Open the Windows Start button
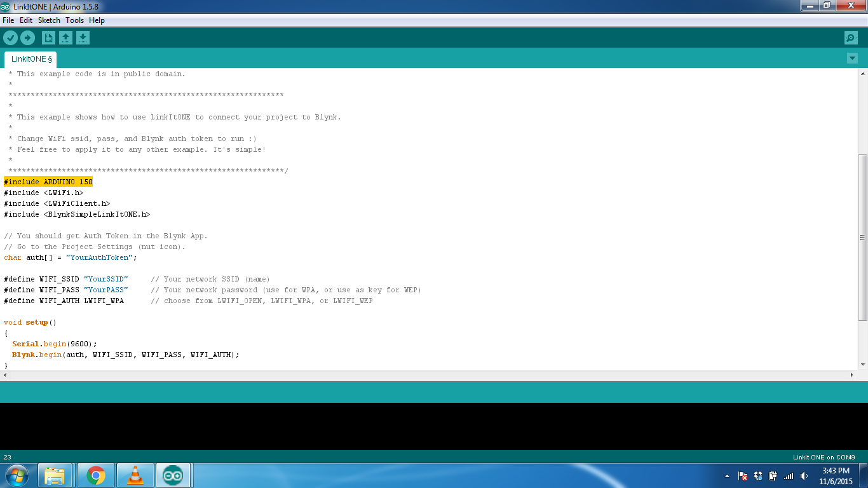The width and height of the screenshot is (868, 488). [x=16, y=475]
